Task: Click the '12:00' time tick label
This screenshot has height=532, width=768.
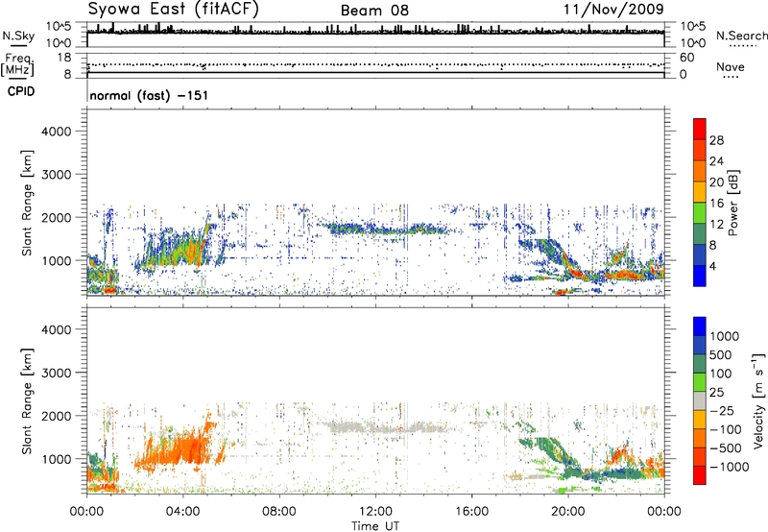Action: pyautogui.click(x=375, y=512)
